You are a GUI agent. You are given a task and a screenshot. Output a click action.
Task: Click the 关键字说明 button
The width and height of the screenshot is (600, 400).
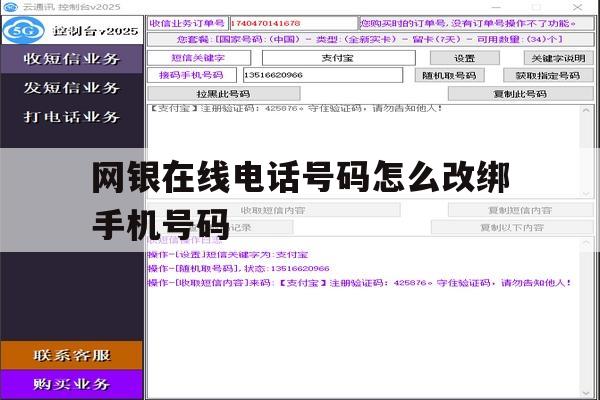(558, 58)
